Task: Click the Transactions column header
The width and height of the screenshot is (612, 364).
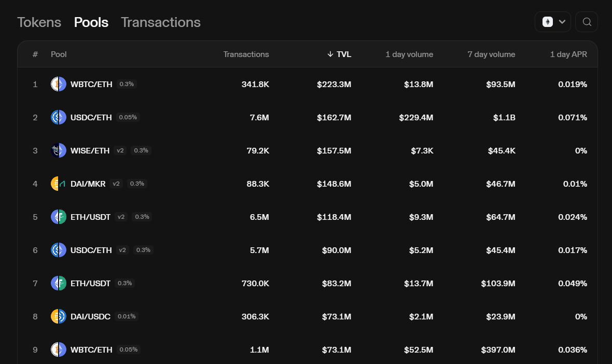Action: (x=246, y=54)
